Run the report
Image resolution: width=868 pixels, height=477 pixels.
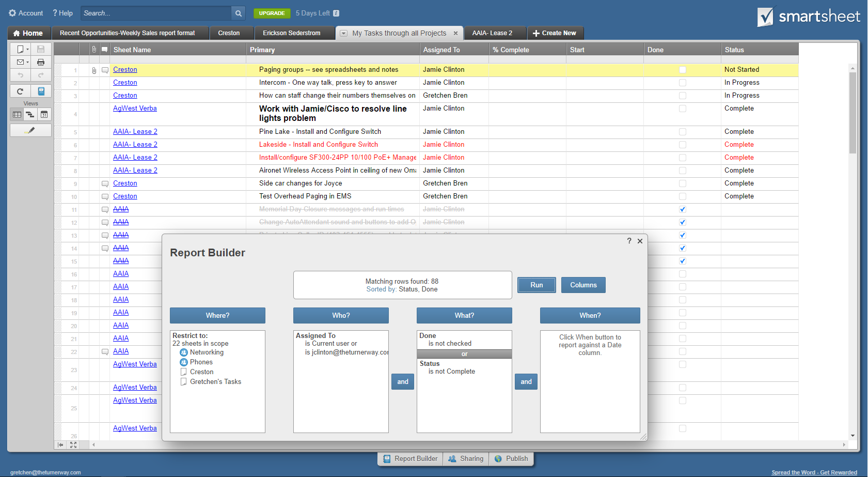coord(536,285)
